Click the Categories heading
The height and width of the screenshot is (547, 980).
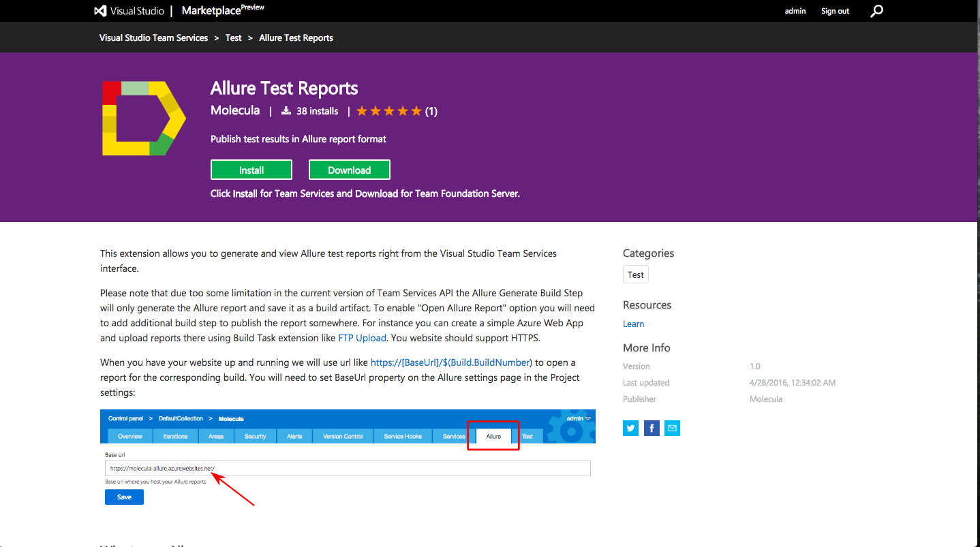point(648,253)
